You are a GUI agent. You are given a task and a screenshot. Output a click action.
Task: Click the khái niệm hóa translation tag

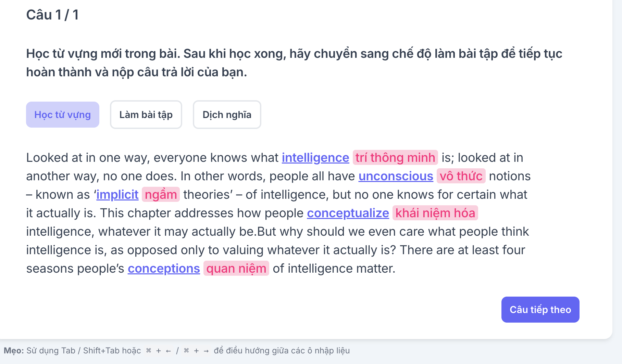[435, 213]
